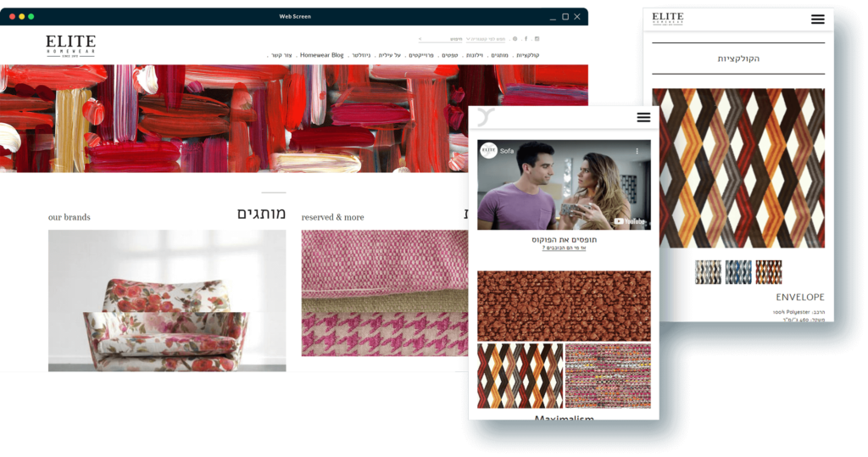Click the round icon left of the Facebook icon
The width and height of the screenshot is (868, 457).
(515, 39)
